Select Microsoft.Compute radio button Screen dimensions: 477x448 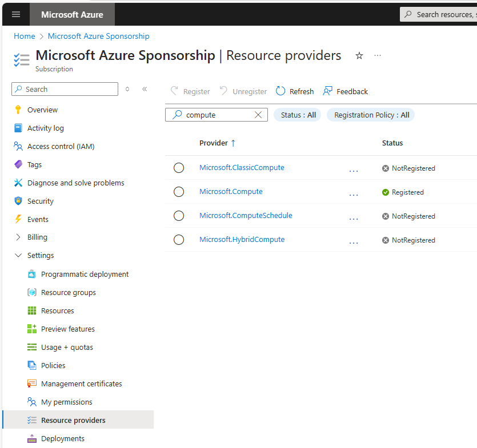pos(179,192)
